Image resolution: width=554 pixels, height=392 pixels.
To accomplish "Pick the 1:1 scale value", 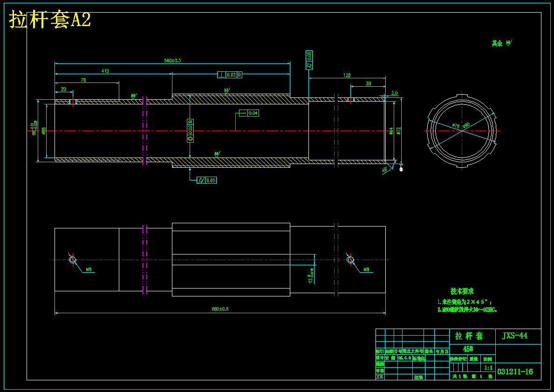I will coord(489,368).
